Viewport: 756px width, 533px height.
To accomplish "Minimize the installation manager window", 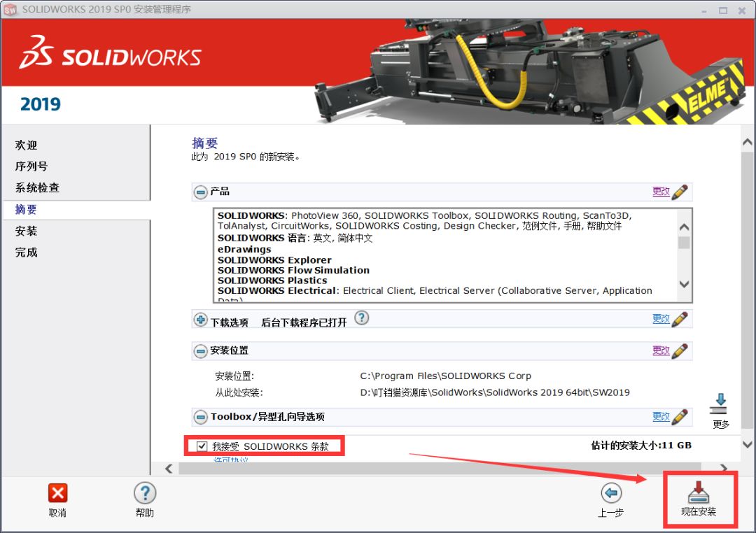I will tap(704, 10).
